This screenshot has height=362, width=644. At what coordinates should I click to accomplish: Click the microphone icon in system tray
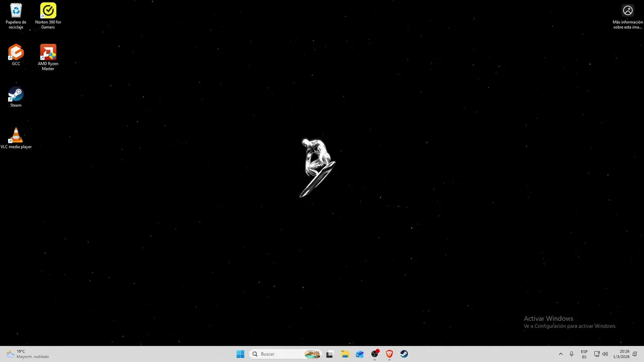(x=572, y=354)
